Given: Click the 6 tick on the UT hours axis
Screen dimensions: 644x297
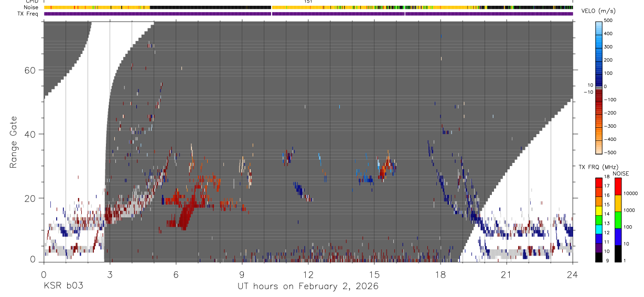Looking at the screenshot, I should tap(176, 274).
